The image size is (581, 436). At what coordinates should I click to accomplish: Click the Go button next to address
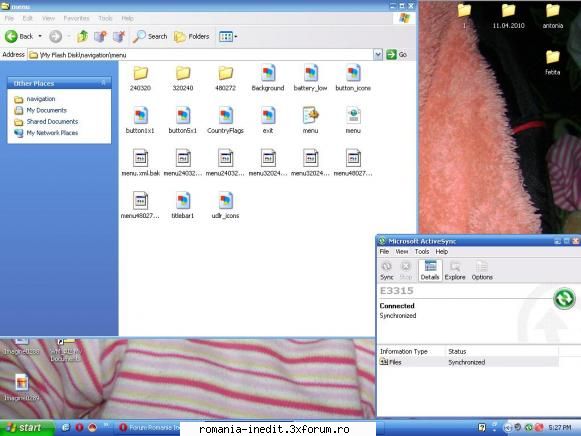tap(397, 55)
